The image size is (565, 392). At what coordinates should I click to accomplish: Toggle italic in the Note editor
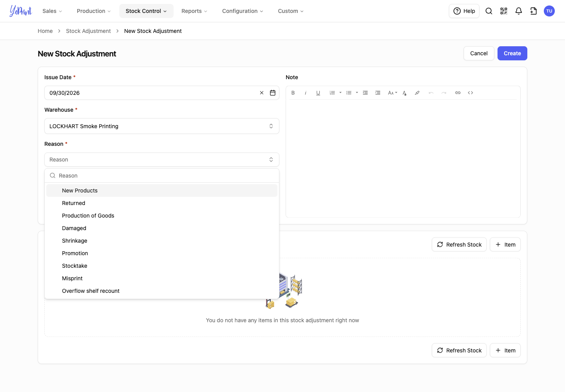coord(306,93)
